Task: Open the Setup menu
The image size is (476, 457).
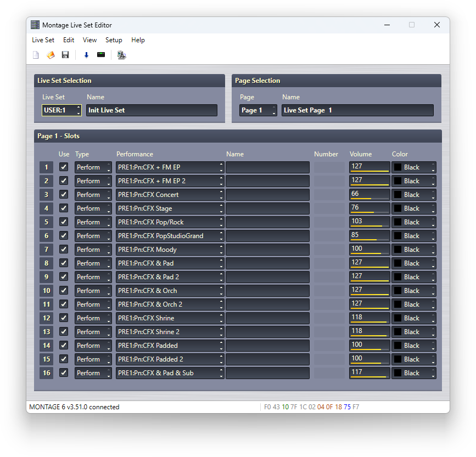Action: [114, 40]
